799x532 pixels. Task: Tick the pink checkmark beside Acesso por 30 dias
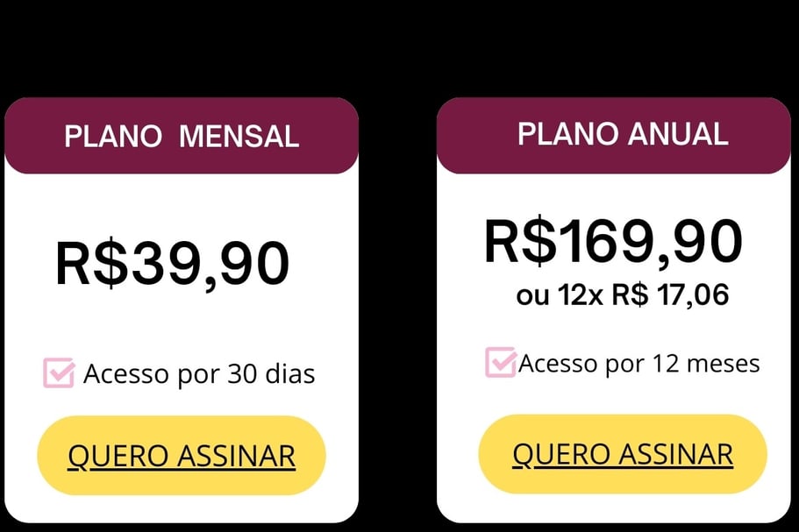pos(59,372)
